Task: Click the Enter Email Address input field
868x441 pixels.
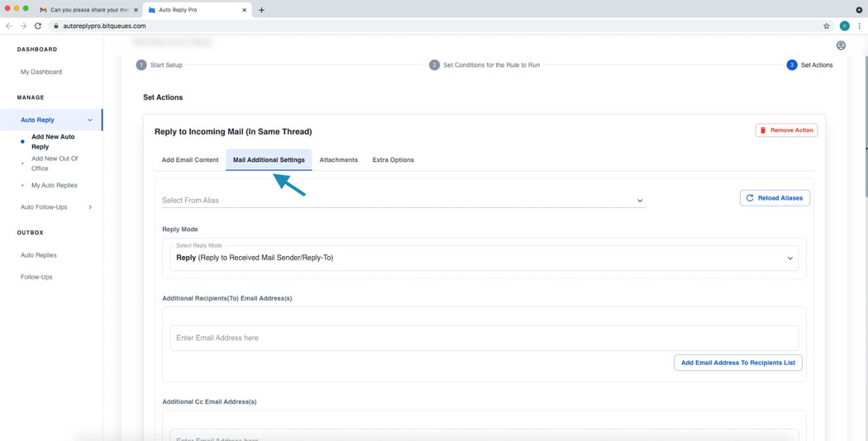Action: (x=484, y=338)
